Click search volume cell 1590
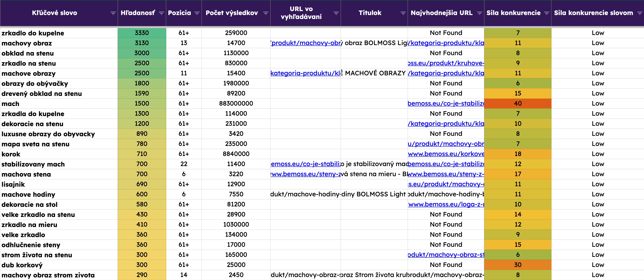The image size is (644, 280). (142, 94)
